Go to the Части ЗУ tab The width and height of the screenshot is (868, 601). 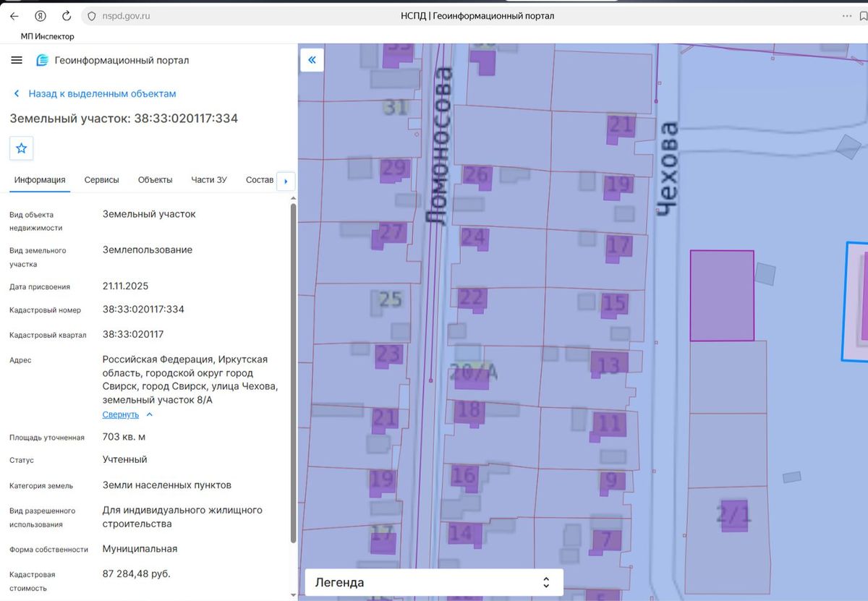(209, 180)
